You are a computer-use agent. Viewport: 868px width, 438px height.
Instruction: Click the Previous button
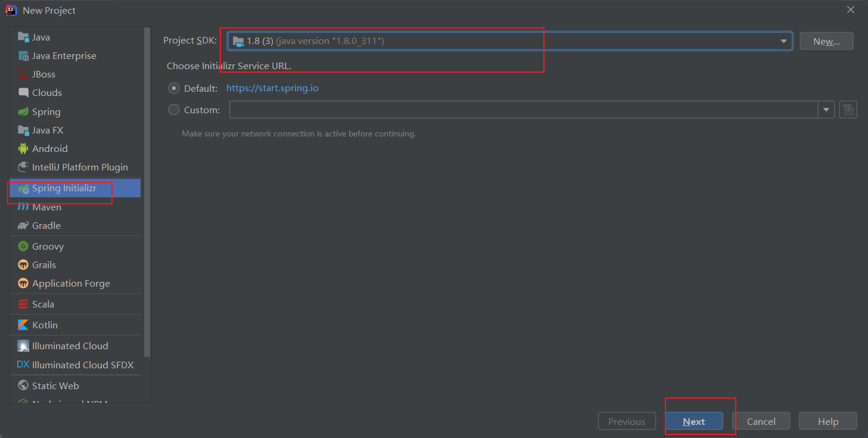pyautogui.click(x=627, y=421)
